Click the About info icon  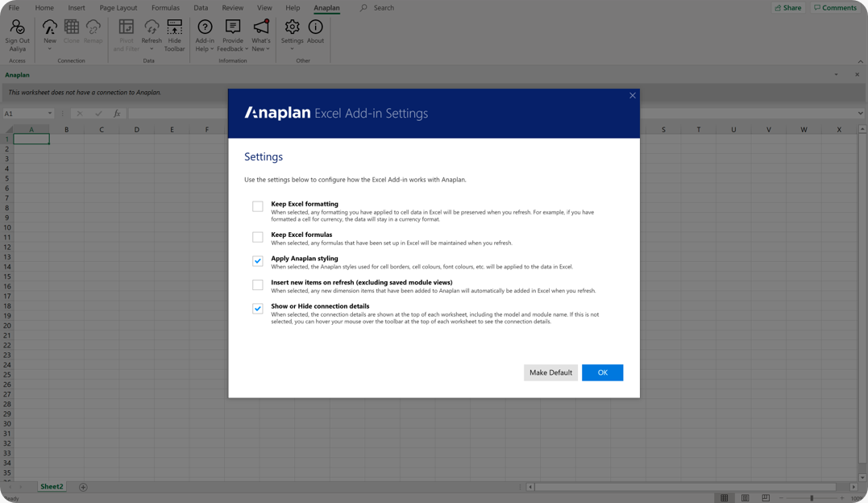click(316, 27)
